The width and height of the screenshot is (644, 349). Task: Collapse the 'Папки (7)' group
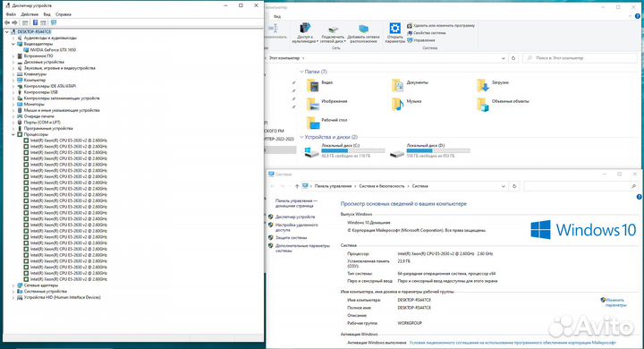click(301, 72)
